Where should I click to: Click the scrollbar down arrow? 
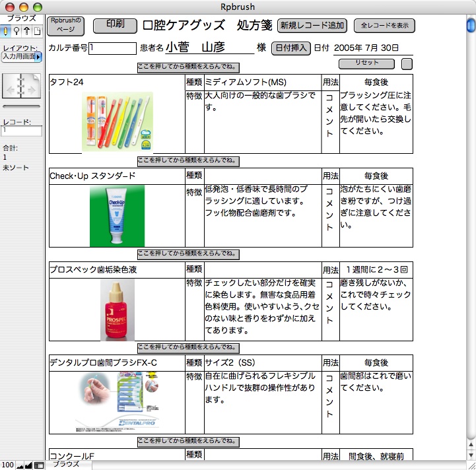471,455
